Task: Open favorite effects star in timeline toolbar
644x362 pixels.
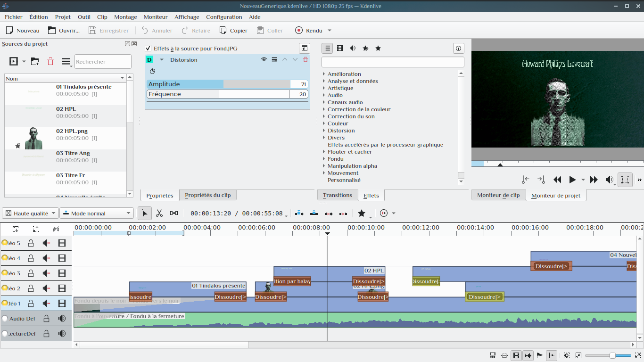Action: click(x=362, y=214)
